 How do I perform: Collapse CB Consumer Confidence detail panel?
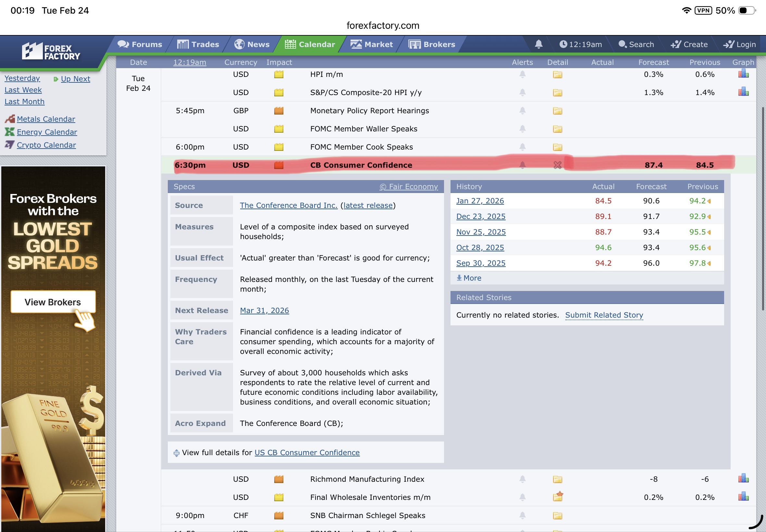(x=557, y=165)
